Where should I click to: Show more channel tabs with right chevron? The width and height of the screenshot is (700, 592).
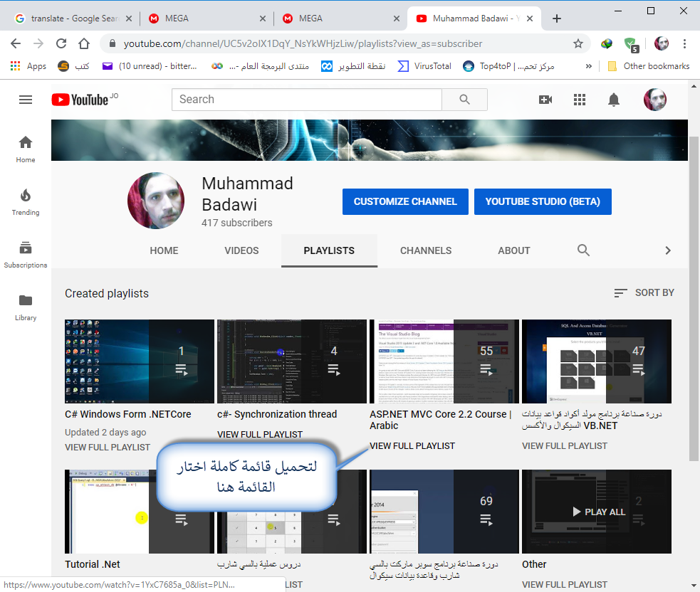click(x=668, y=250)
